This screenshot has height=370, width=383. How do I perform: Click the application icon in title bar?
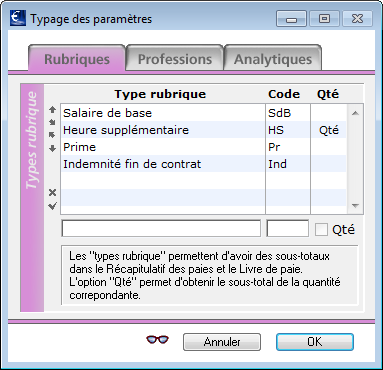point(18,18)
